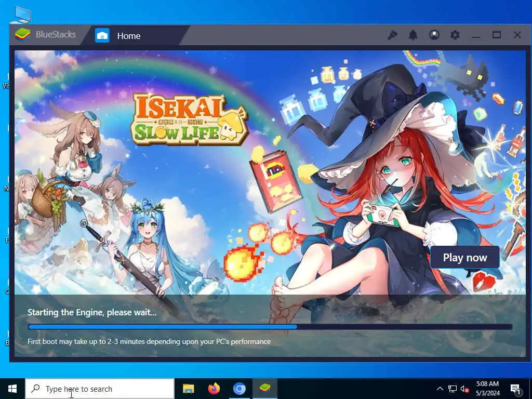Screen dimensions: 532x399
Task: Launch Firefox from taskbar
Action: [214, 389]
